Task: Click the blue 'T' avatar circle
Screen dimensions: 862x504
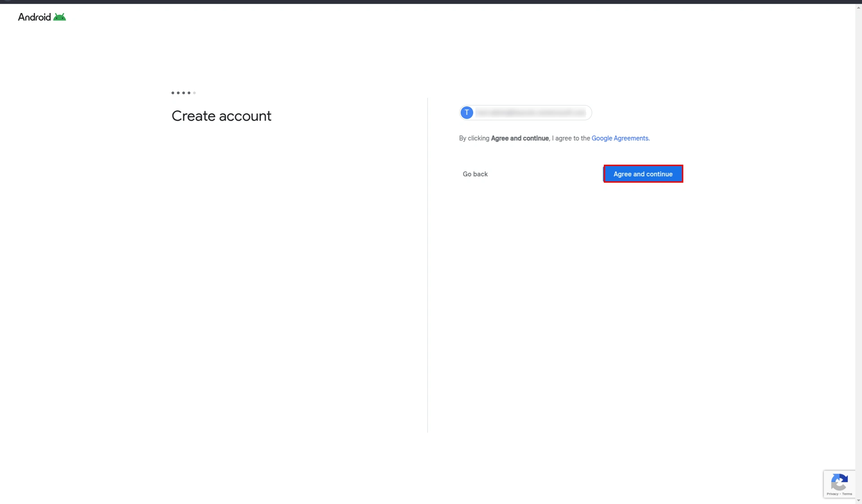Action: point(467,113)
